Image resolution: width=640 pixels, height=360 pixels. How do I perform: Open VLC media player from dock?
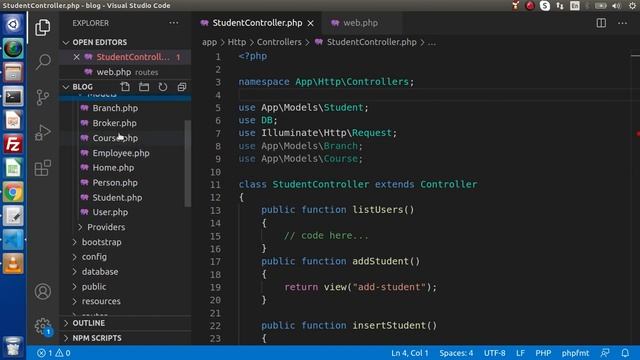tap(13, 263)
